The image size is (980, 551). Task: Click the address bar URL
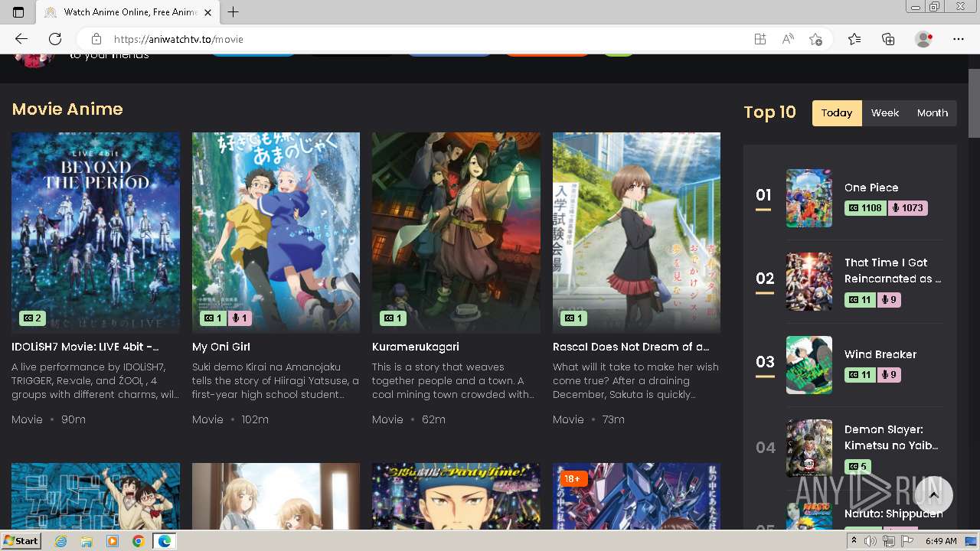point(178,39)
